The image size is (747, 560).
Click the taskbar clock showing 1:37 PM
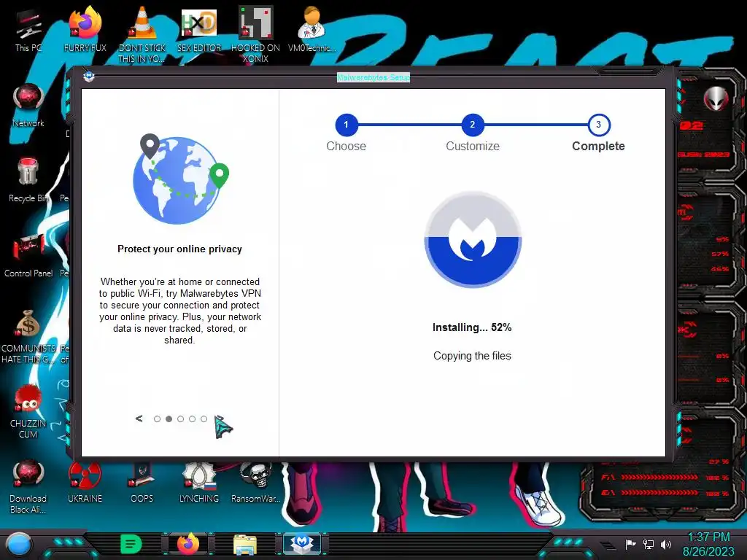point(708,537)
